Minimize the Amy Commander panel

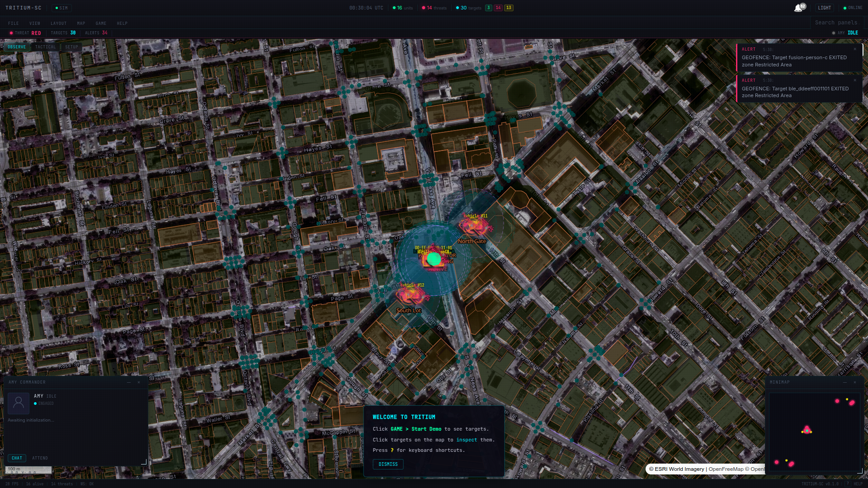point(129,382)
